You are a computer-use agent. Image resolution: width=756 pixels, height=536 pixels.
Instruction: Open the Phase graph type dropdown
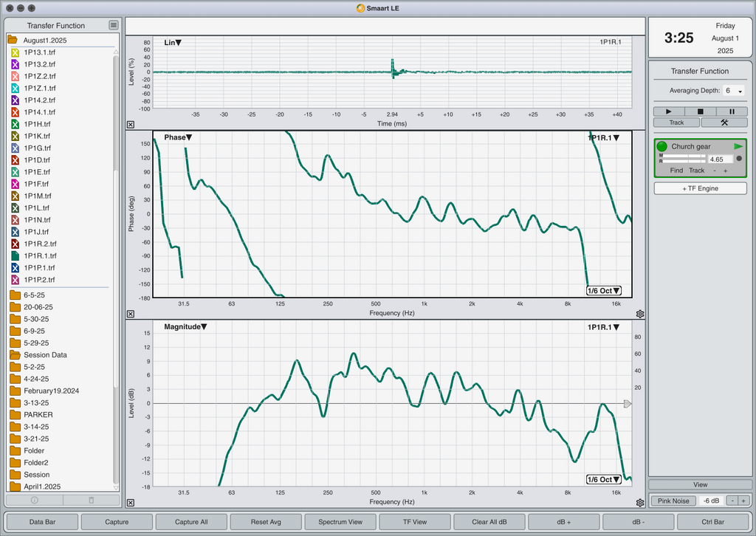click(178, 137)
